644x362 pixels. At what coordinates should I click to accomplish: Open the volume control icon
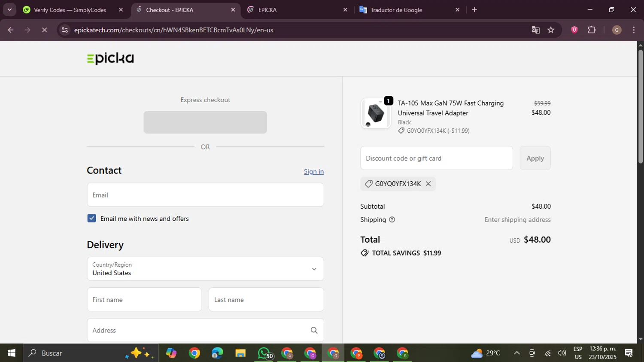562,353
